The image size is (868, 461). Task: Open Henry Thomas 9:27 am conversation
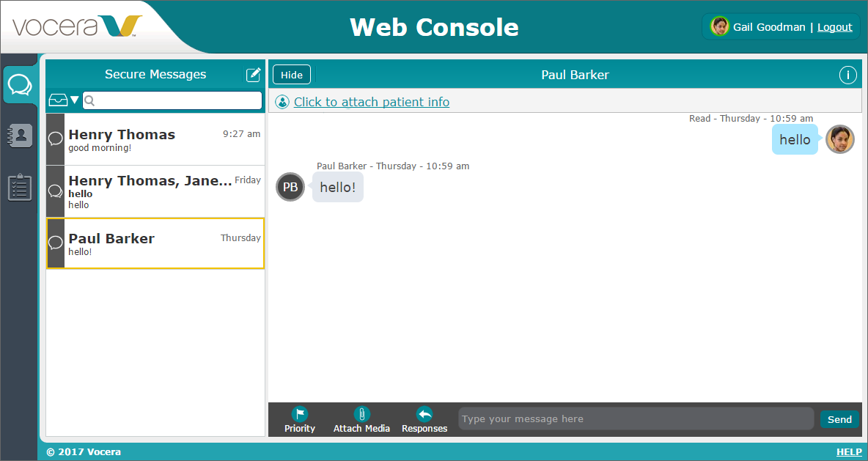(x=155, y=139)
